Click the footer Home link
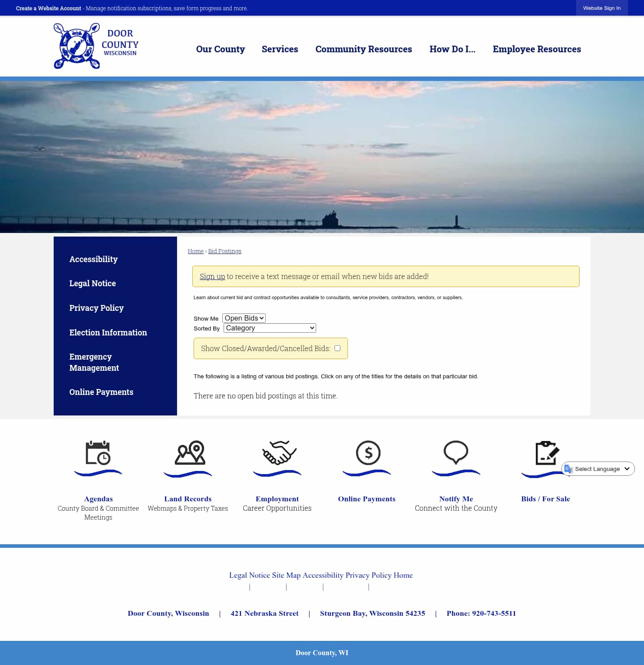 [x=403, y=576]
